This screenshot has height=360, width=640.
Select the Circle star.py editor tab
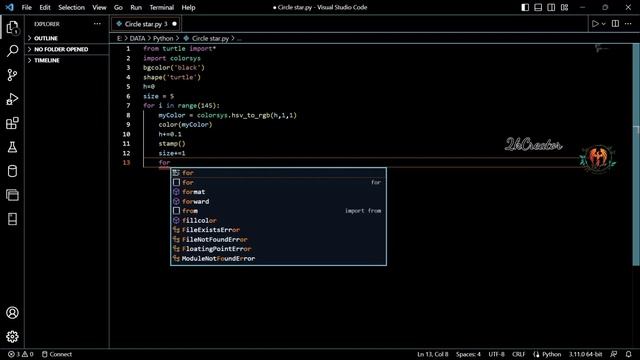click(x=146, y=24)
